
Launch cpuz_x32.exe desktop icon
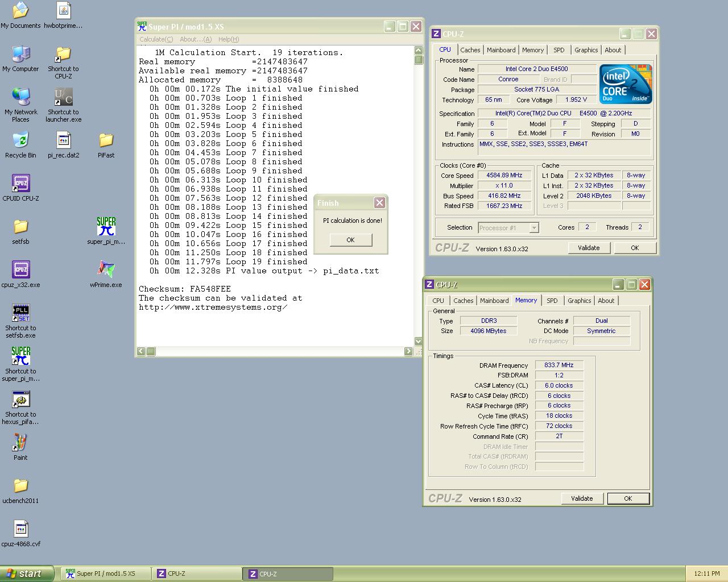point(20,275)
